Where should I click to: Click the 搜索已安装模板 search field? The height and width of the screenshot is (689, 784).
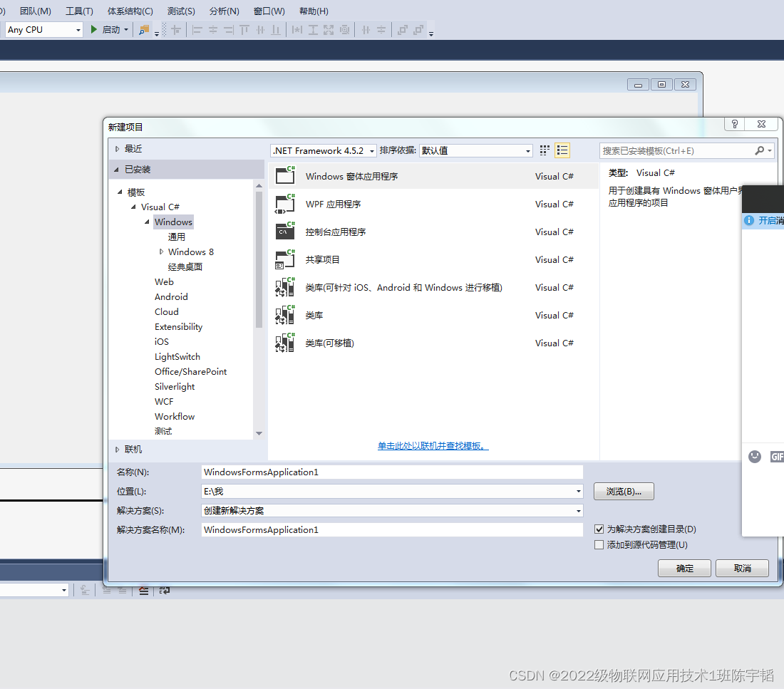pos(678,151)
